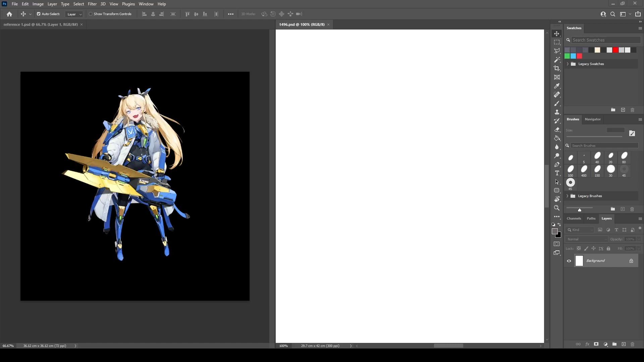Hide the Background layer visibility
The image size is (644, 362).
[569, 261]
